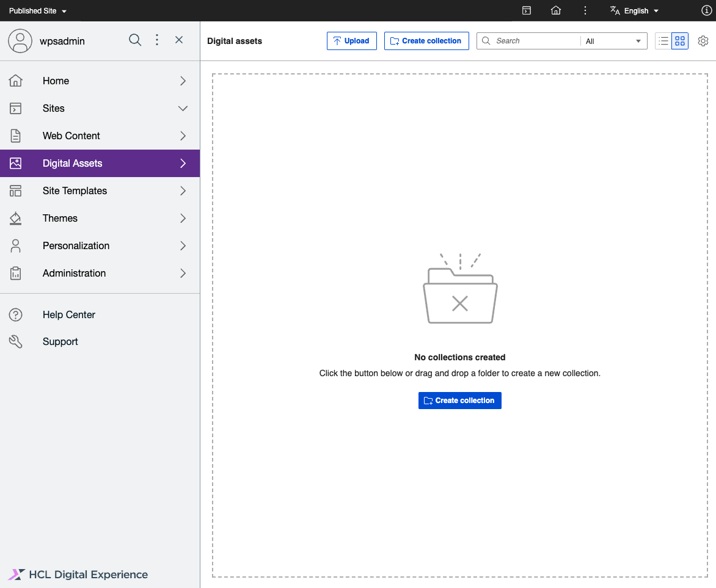This screenshot has width=716, height=588.
Task: Open the overflow menu in the top bar
Action: pos(585,10)
